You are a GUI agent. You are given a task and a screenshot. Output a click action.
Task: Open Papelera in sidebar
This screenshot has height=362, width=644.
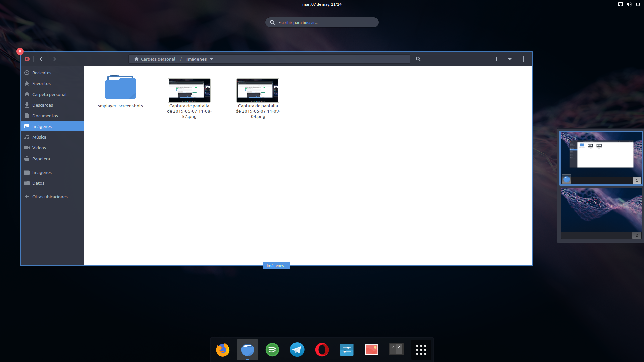52,159
